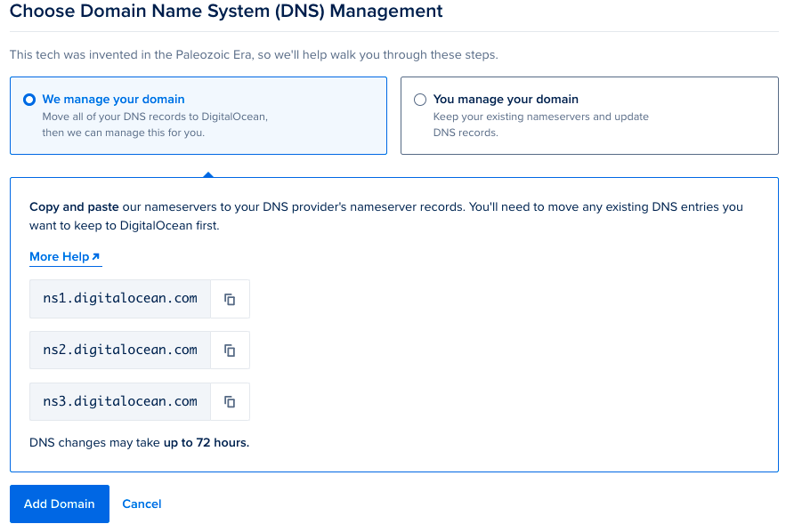Copy ns1.digitalocean.com with its copy icon
The height and width of the screenshot is (532, 794).
[x=230, y=299]
